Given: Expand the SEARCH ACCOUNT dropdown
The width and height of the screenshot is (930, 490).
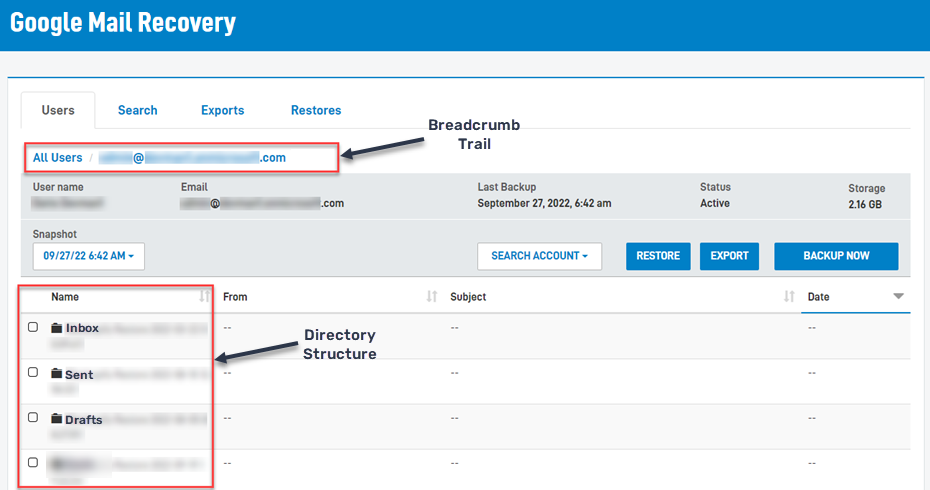Looking at the screenshot, I should click(539, 256).
